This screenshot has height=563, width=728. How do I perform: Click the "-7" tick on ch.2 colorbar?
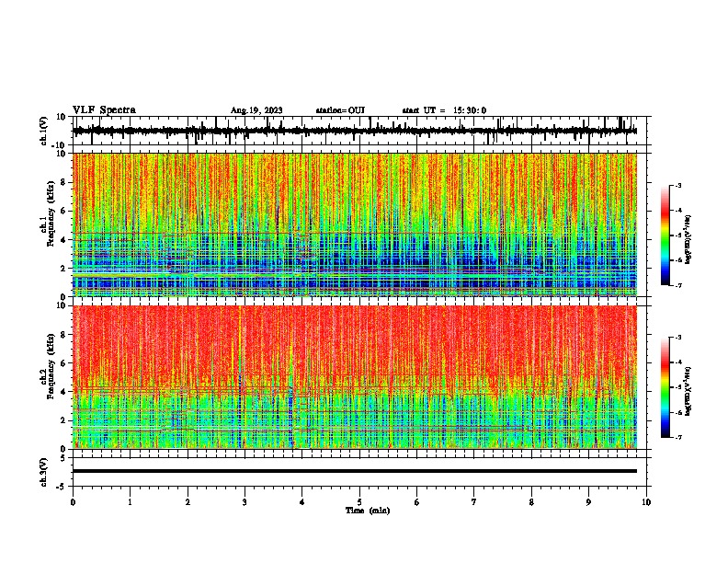pyautogui.click(x=677, y=437)
